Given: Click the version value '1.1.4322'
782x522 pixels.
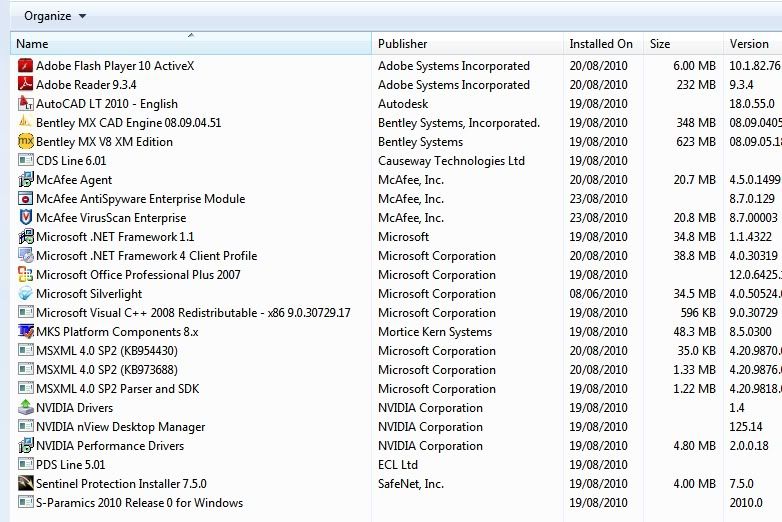Looking at the screenshot, I should [750, 237].
